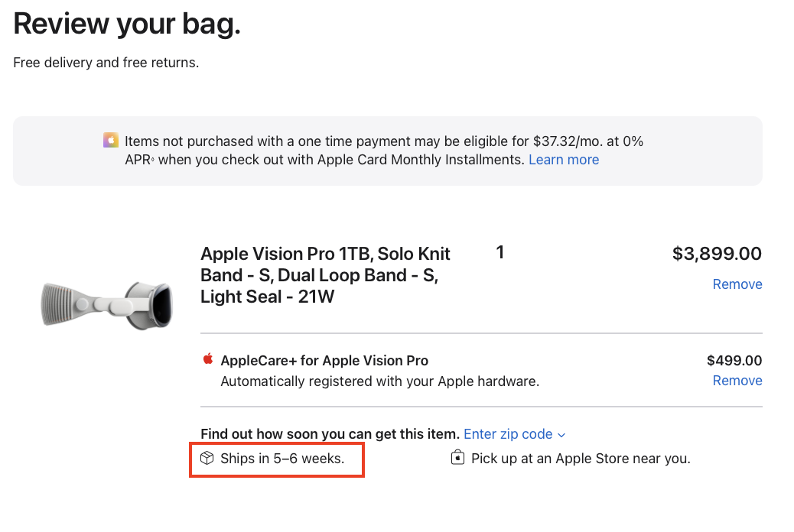The width and height of the screenshot is (794, 532).
Task: Click the Review your bag heading
Action: [x=126, y=24]
